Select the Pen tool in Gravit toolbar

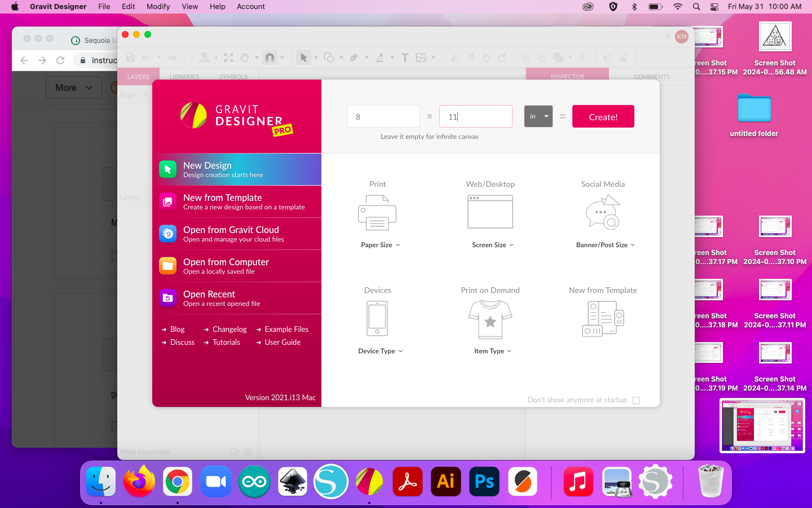[x=354, y=58]
